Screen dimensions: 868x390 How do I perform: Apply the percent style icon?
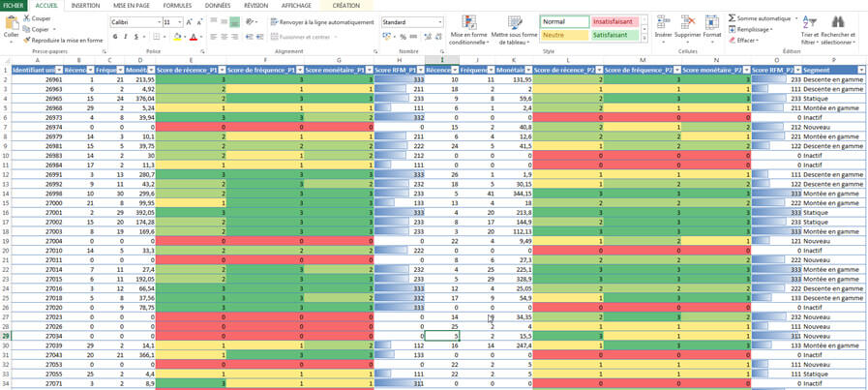(403, 37)
